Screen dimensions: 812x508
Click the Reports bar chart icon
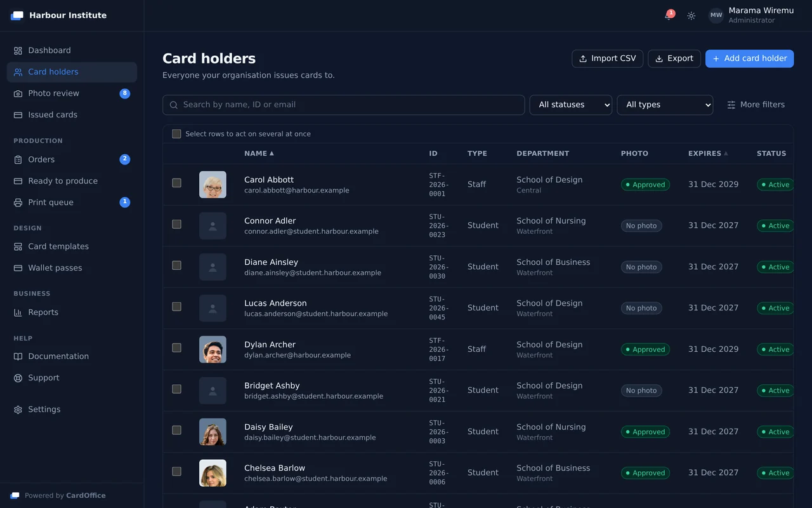coord(18,312)
